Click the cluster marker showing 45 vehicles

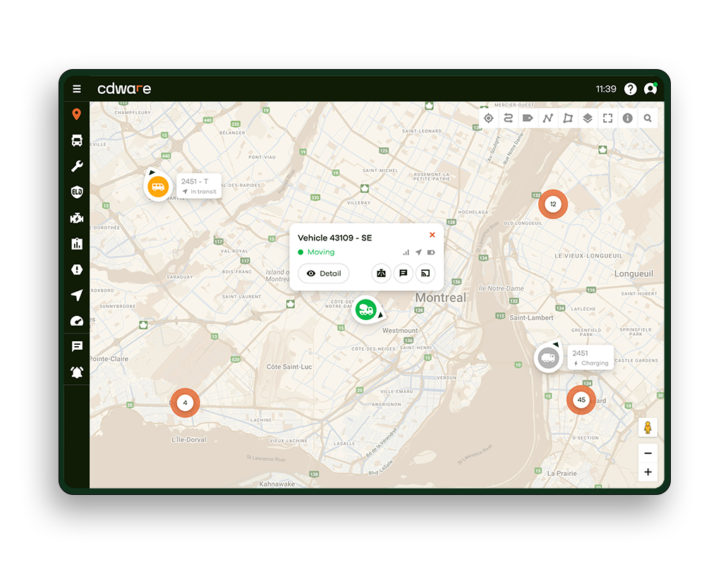pyautogui.click(x=581, y=400)
